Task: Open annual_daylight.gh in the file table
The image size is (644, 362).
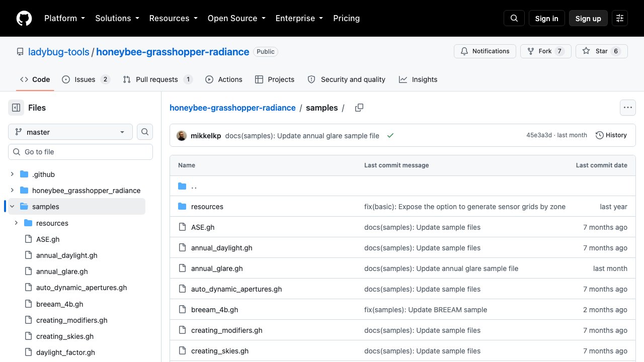Action: pyautogui.click(x=222, y=248)
